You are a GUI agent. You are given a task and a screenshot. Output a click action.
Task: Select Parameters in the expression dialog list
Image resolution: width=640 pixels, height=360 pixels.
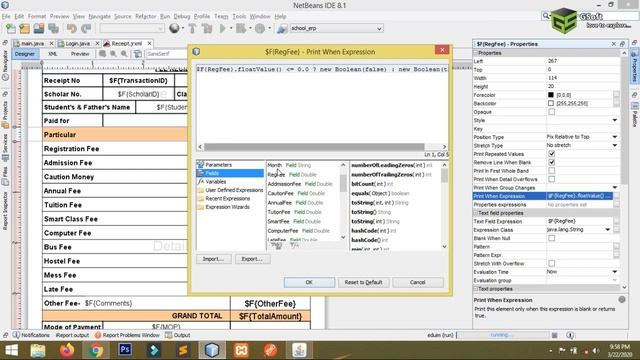[x=218, y=164]
